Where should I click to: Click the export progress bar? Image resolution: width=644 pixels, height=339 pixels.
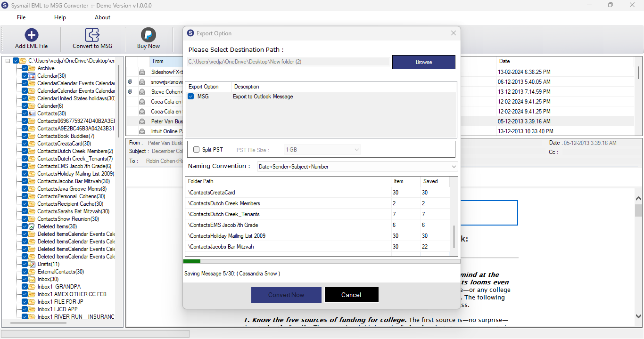pyautogui.click(x=322, y=261)
